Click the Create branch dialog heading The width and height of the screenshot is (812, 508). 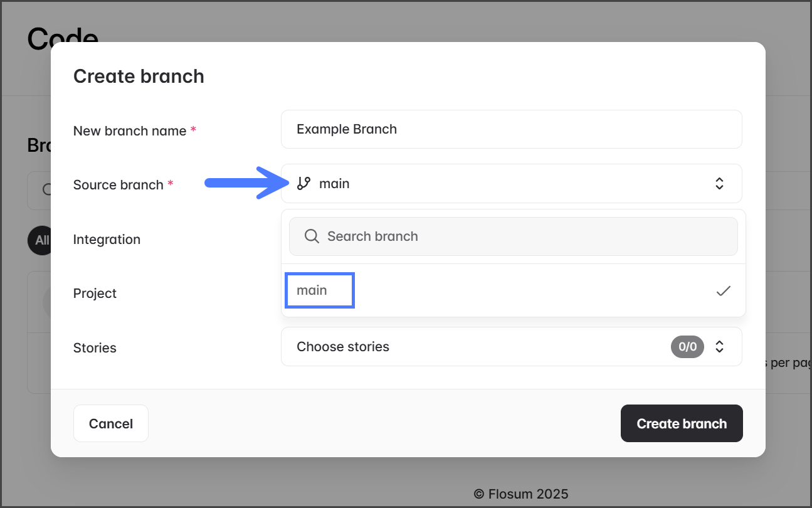click(139, 77)
